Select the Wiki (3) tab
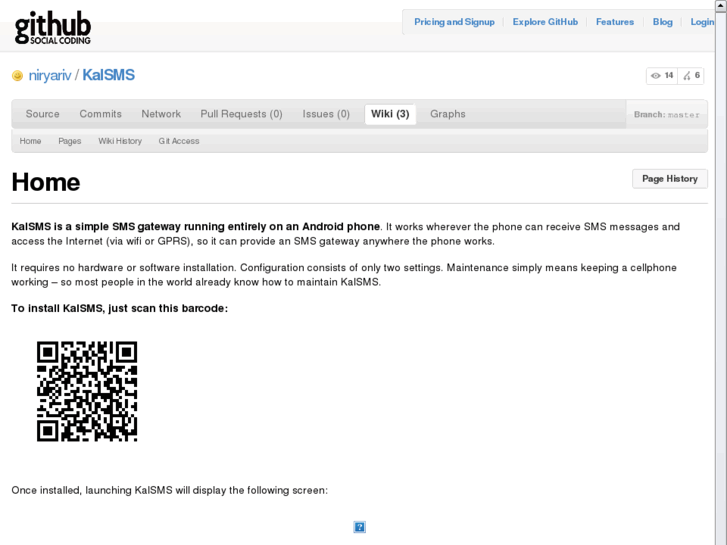This screenshot has width=727, height=545. [x=390, y=114]
